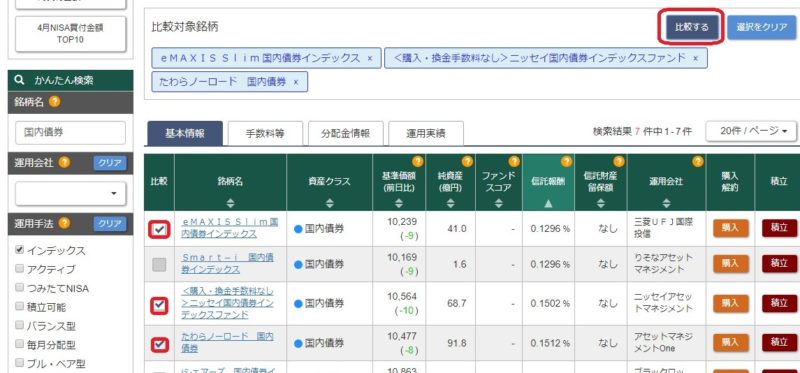Switch to 基本情報 tab

point(185,134)
